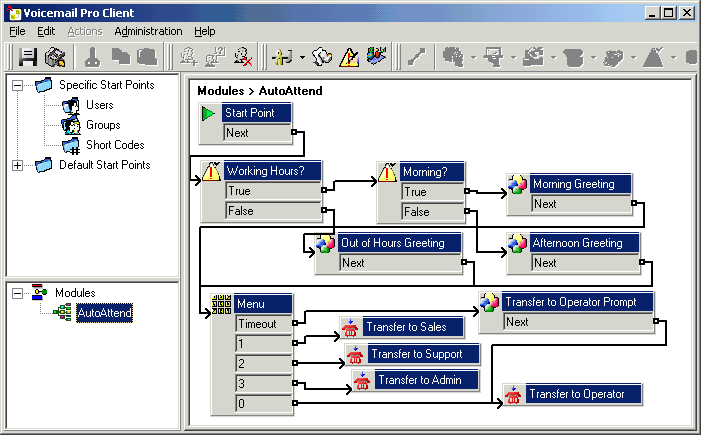The height and width of the screenshot is (435, 701).
Task: Click the Basic Actions toolbar icon
Action: 453,57
